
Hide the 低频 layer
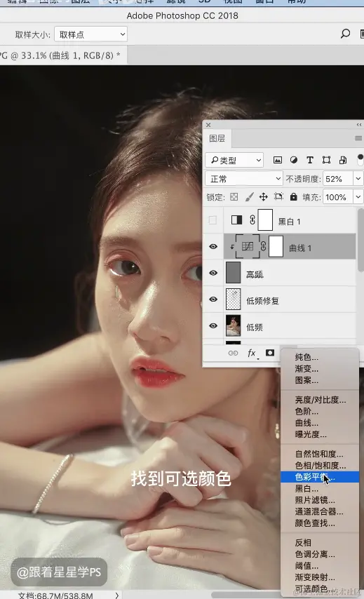coord(213,325)
